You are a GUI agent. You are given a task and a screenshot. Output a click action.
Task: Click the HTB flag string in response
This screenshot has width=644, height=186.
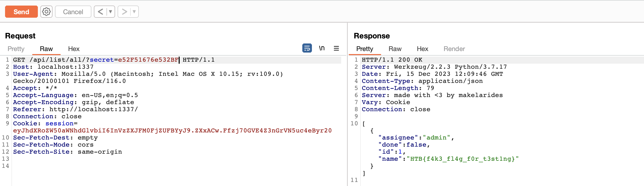click(x=462, y=159)
